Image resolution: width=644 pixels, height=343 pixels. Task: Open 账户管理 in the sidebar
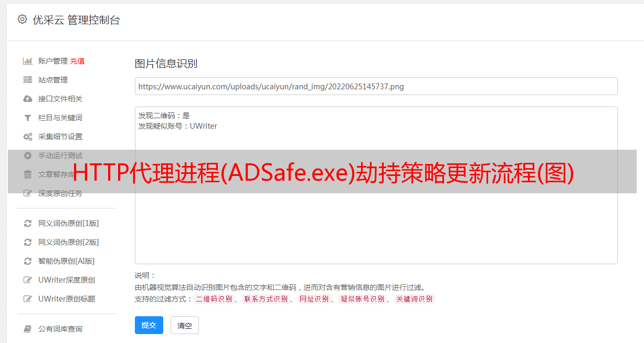point(53,61)
